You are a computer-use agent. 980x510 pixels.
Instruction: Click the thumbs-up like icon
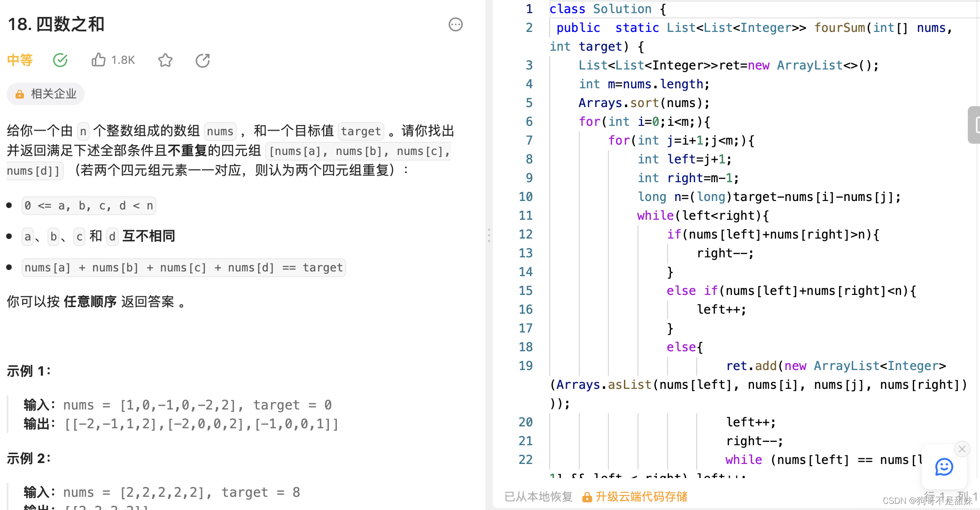coord(98,60)
